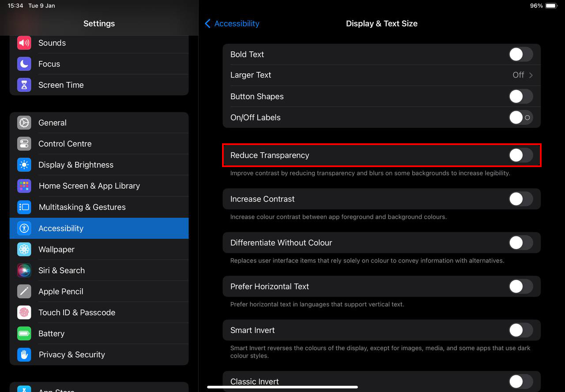Open Control Centre settings

pos(65,144)
